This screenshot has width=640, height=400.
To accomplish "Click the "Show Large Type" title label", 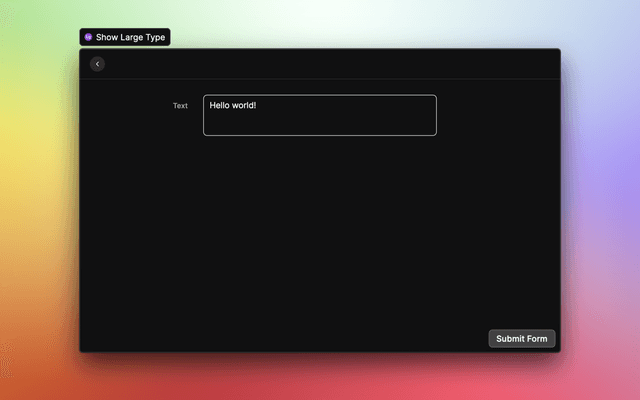I will tap(130, 37).
